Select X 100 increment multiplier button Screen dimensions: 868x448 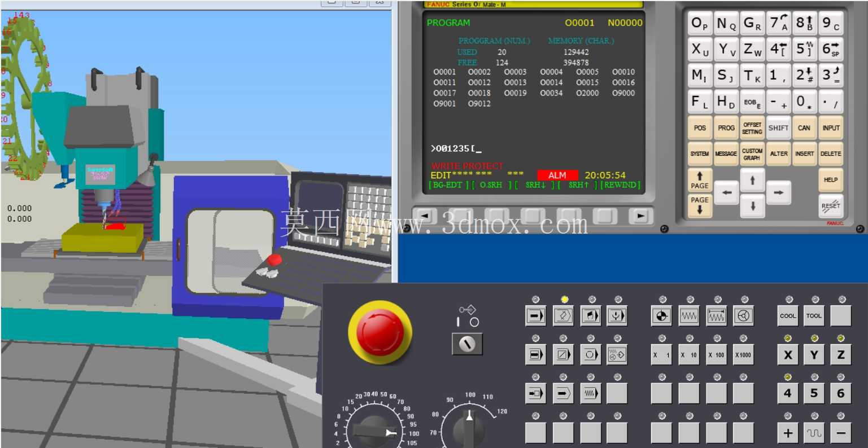[x=716, y=355]
